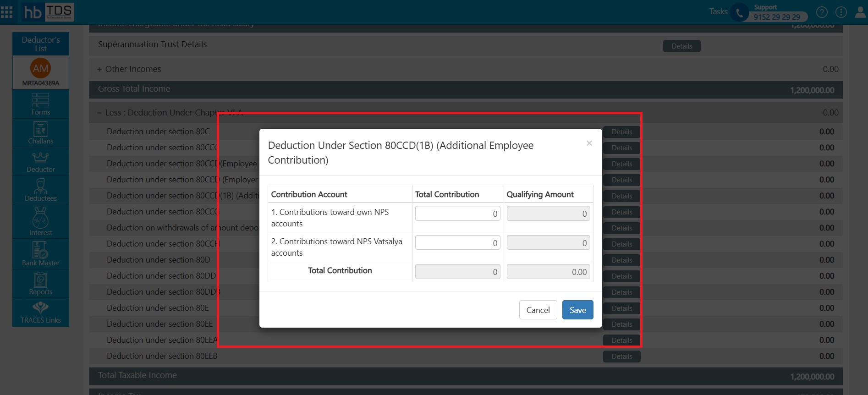Open Details for section 80DD
868x395 pixels.
621,276
